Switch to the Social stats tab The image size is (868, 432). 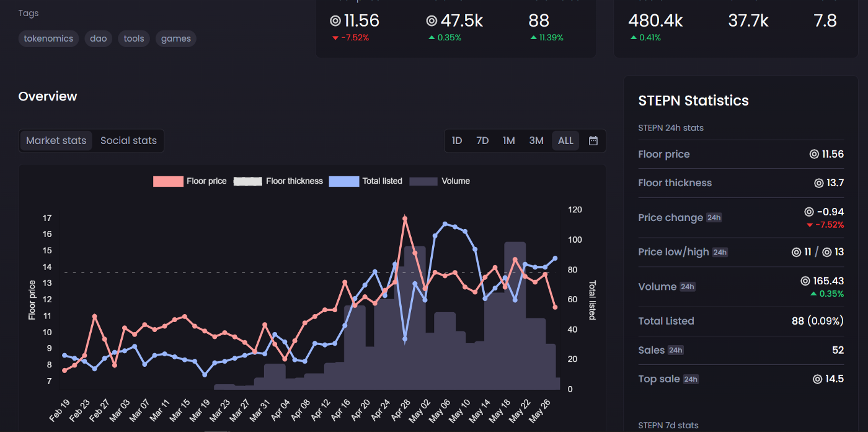pos(128,140)
